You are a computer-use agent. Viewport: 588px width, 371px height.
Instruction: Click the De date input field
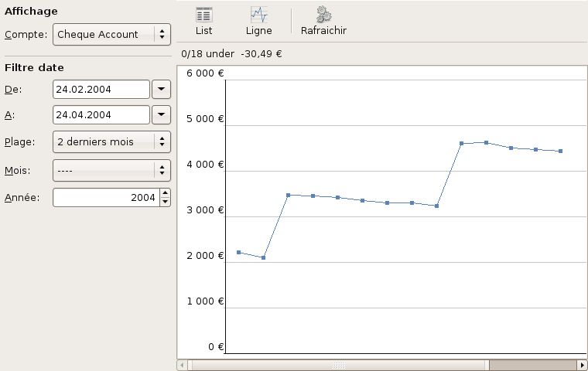pos(101,89)
